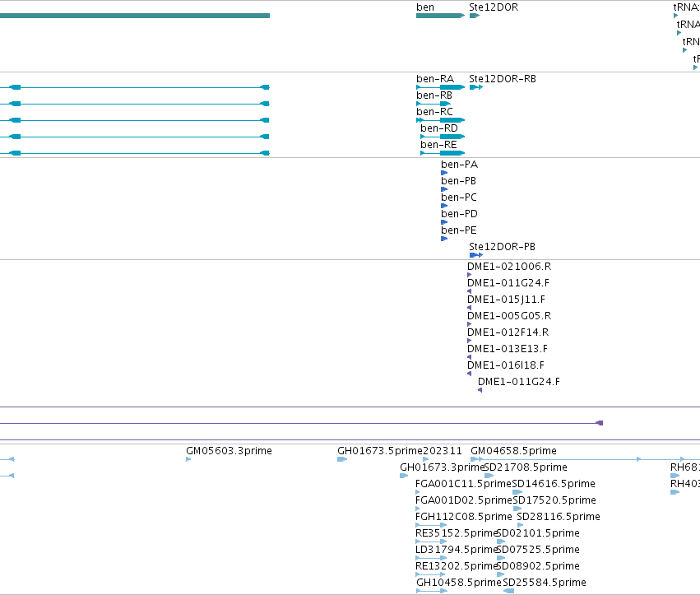
Task: Click the ben-RE transcript label
Action: [x=438, y=145]
